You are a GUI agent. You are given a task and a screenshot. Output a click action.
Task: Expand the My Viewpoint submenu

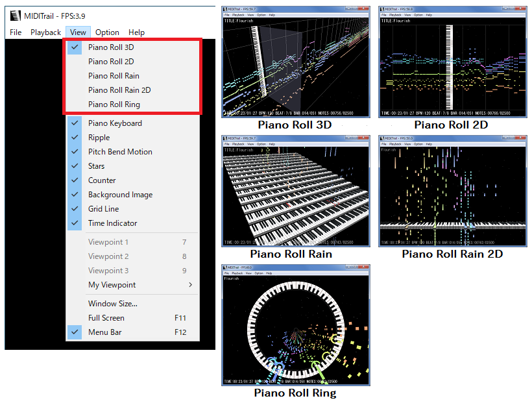click(x=133, y=285)
